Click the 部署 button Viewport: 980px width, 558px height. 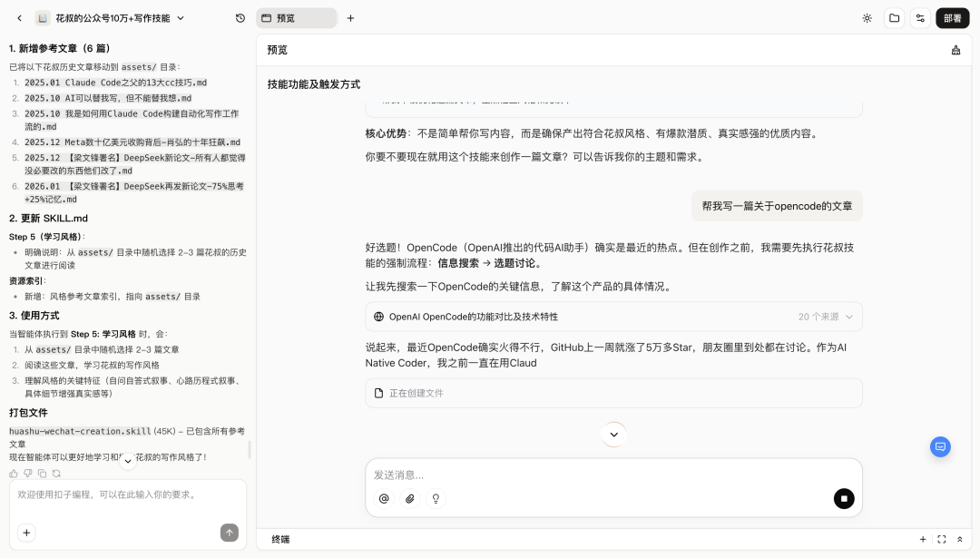tap(953, 18)
